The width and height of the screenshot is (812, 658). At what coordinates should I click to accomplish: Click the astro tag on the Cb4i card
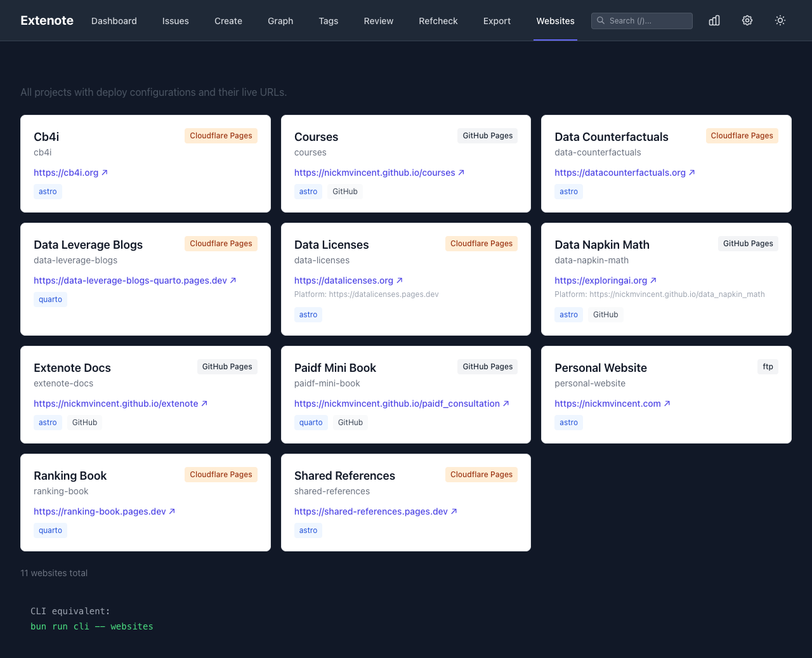pyautogui.click(x=48, y=191)
